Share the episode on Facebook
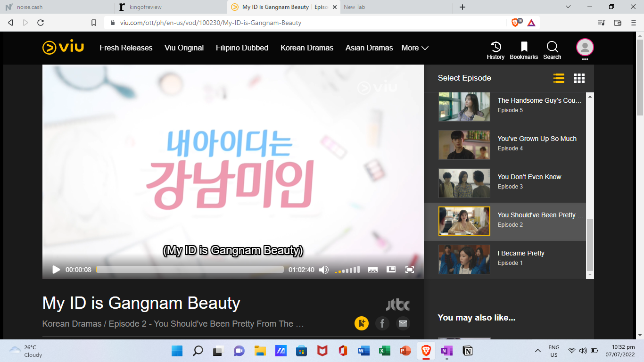 coord(382,323)
